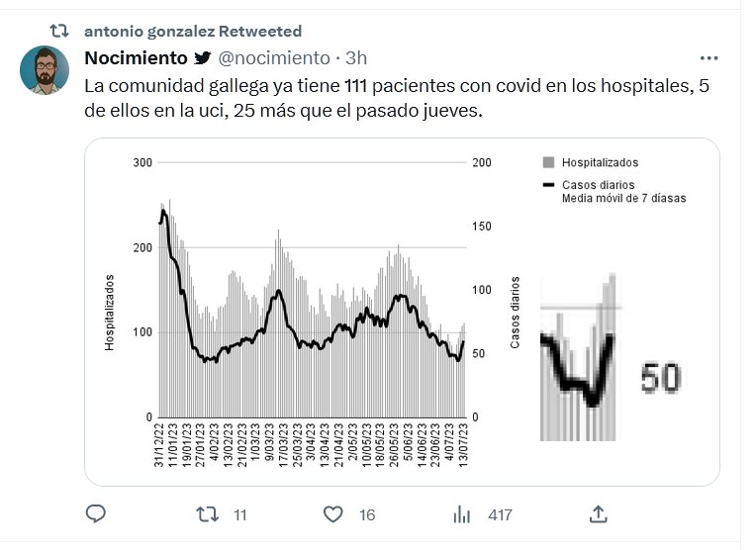Open the view analytics bar-chart icon
Screen dimensions: 756x550
click(x=461, y=514)
